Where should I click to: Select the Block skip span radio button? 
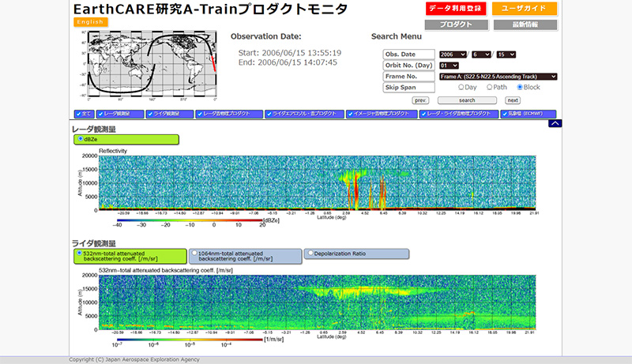tap(520, 87)
